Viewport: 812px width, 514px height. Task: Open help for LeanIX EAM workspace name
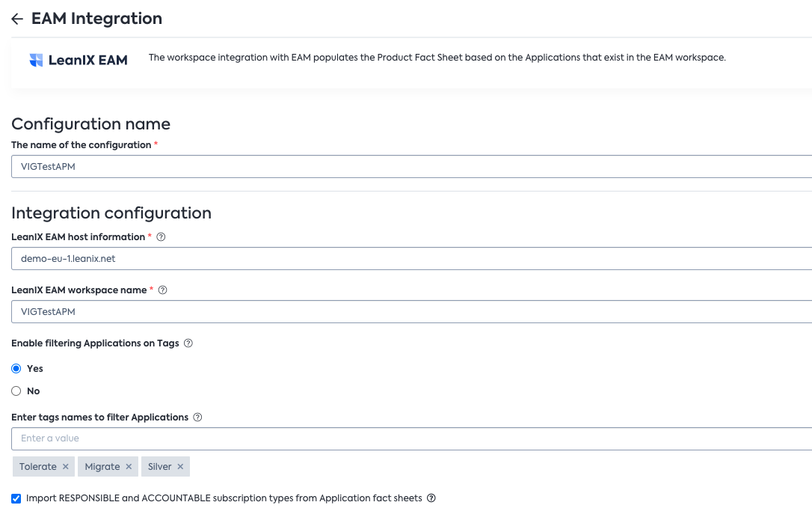pyautogui.click(x=162, y=290)
